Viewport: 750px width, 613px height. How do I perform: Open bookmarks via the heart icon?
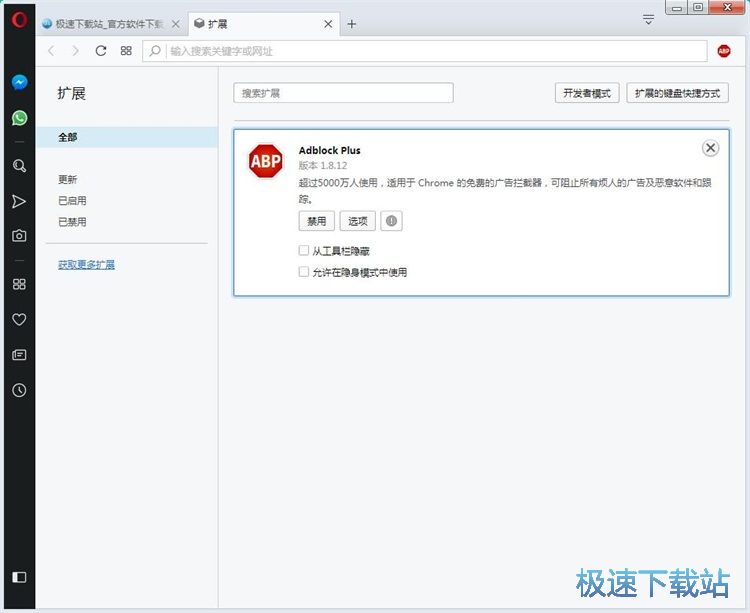tap(19, 319)
